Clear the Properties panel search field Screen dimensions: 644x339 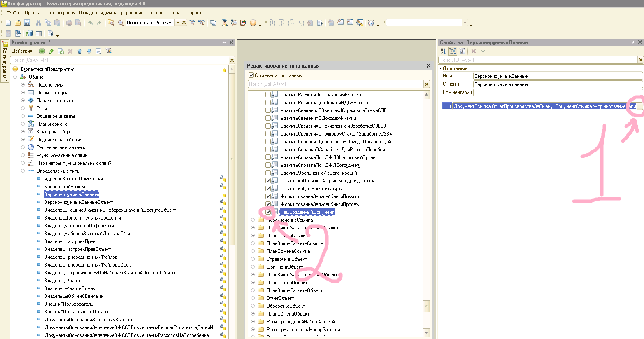coord(640,60)
